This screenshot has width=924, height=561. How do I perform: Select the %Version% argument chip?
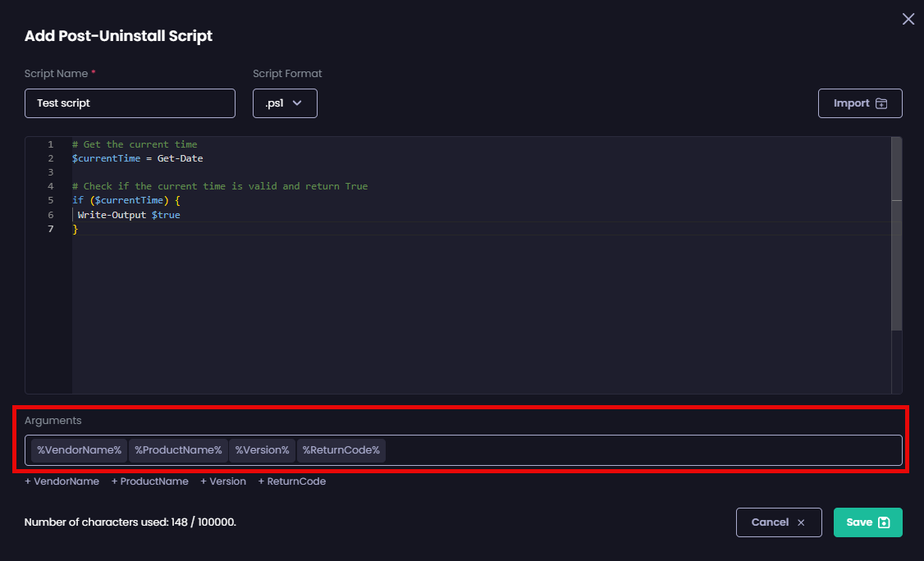point(262,449)
